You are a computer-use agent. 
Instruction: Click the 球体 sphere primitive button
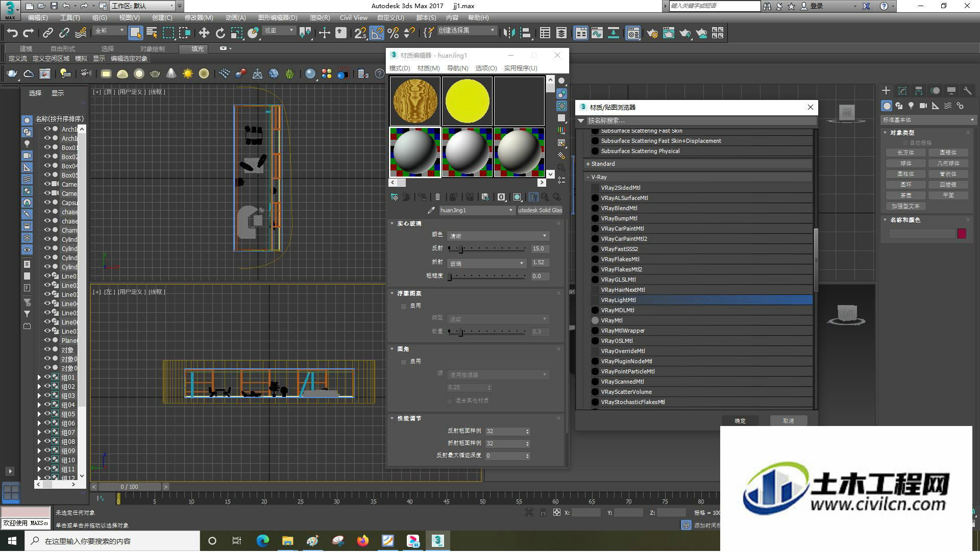[x=905, y=163]
